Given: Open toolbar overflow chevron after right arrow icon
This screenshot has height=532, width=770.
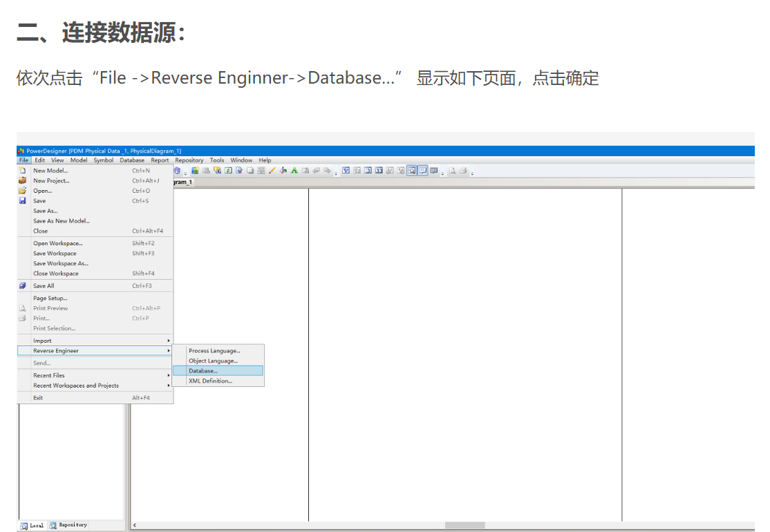Looking at the screenshot, I should point(336,173).
